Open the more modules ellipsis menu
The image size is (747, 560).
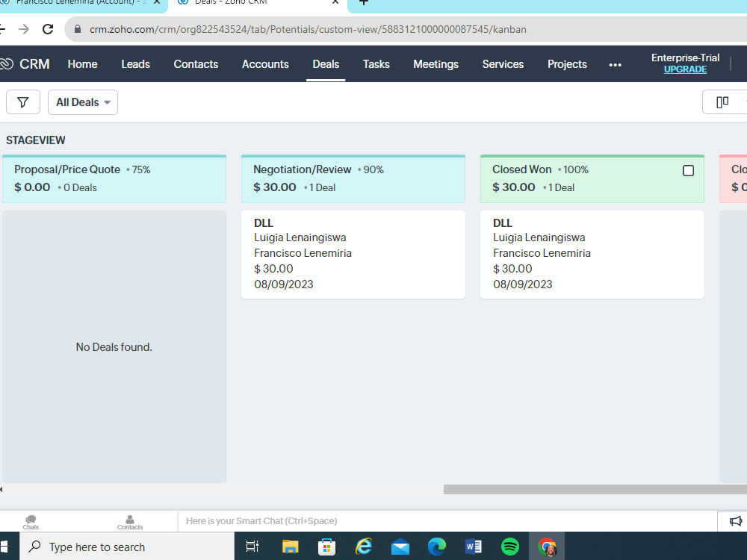[x=615, y=64]
